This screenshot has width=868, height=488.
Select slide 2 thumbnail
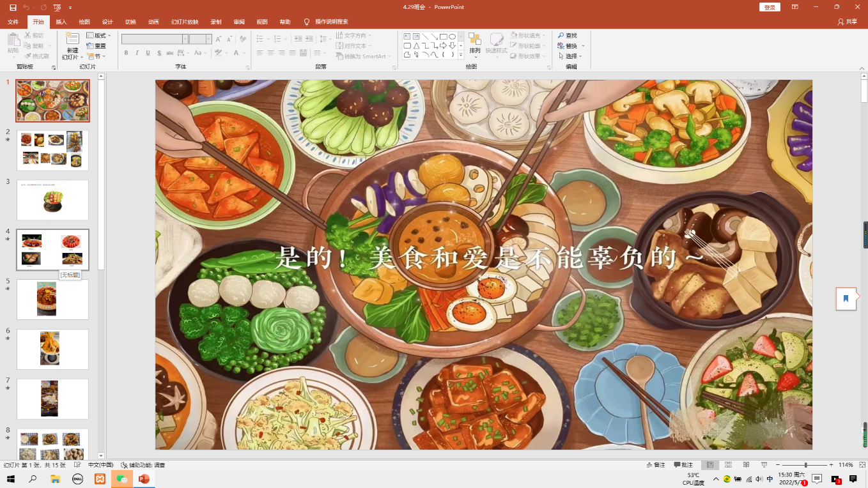(52, 150)
